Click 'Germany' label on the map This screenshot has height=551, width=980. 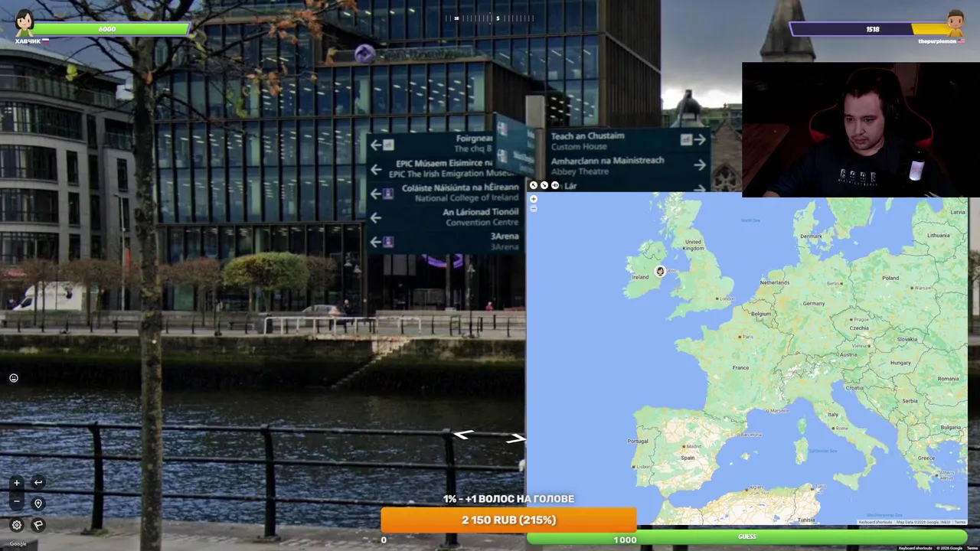tap(813, 304)
